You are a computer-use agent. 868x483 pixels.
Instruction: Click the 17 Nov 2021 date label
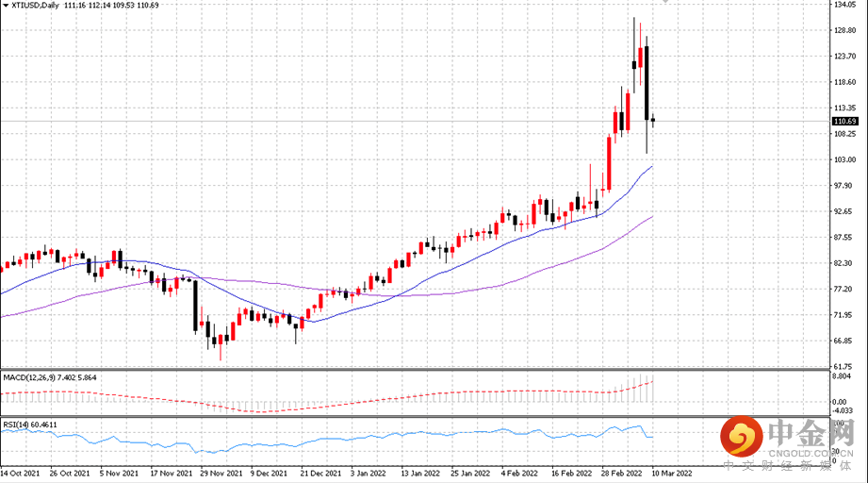click(171, 474)
